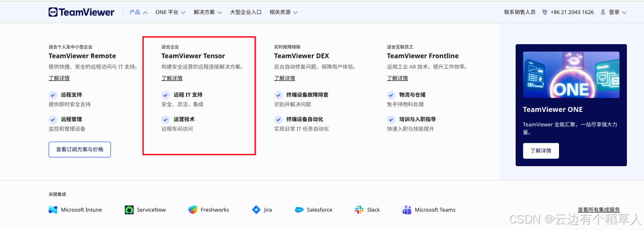Click the check icon beside 远程 IT 支持
Viewport: 644px width, 230px height.
165,94
